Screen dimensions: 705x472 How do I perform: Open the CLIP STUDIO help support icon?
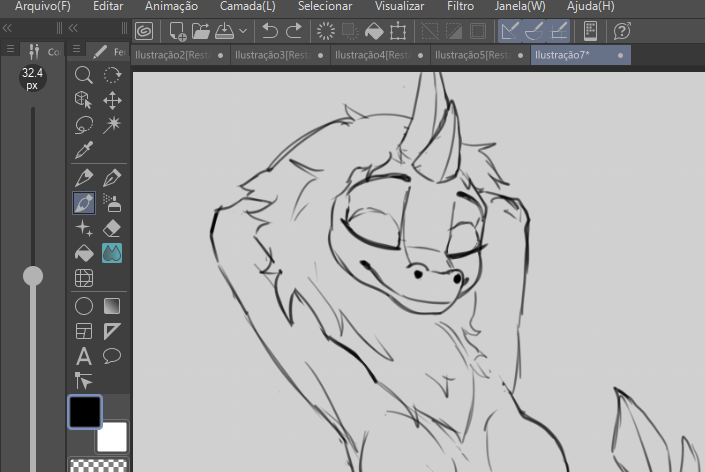click(622, 31)
